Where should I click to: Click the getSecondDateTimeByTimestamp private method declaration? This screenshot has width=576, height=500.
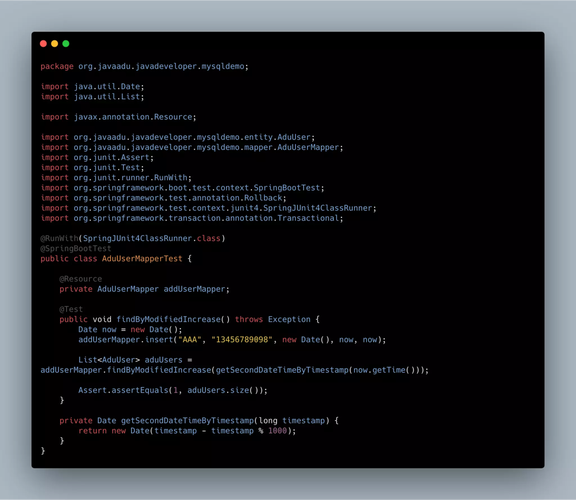point(199,421)
